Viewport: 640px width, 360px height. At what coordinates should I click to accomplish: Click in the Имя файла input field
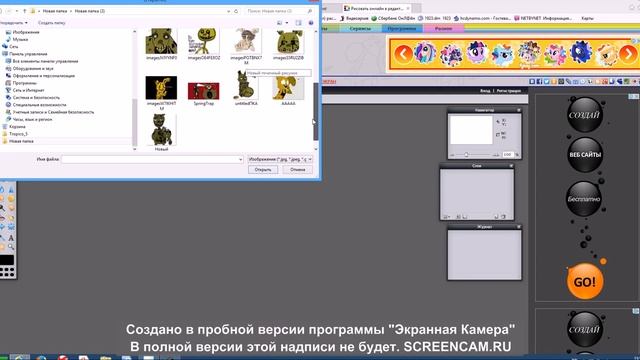click(x=152, y=160)
